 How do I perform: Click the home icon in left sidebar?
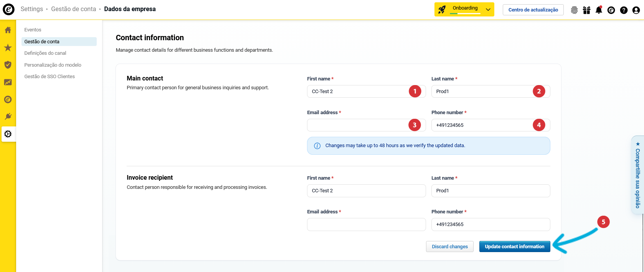point(8,30)
